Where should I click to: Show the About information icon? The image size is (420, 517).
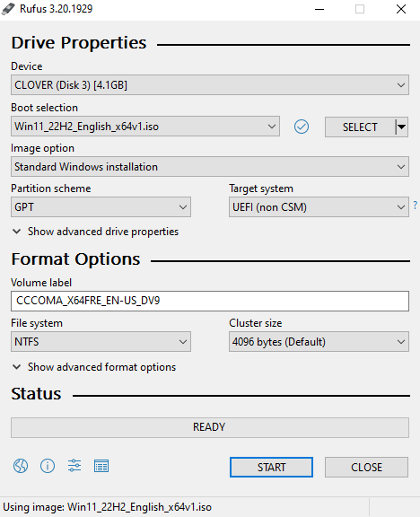pyautogui.click(x=48, y=466)
